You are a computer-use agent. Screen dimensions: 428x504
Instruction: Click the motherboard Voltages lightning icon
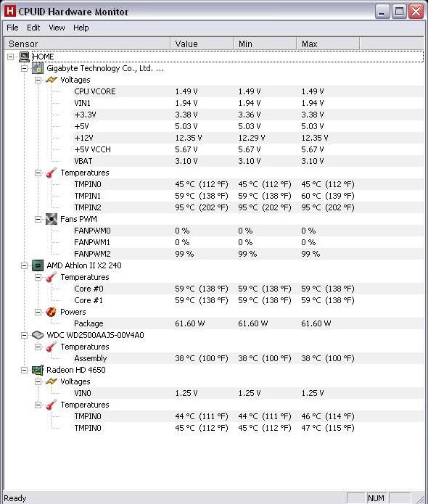[x=52, y=80]
